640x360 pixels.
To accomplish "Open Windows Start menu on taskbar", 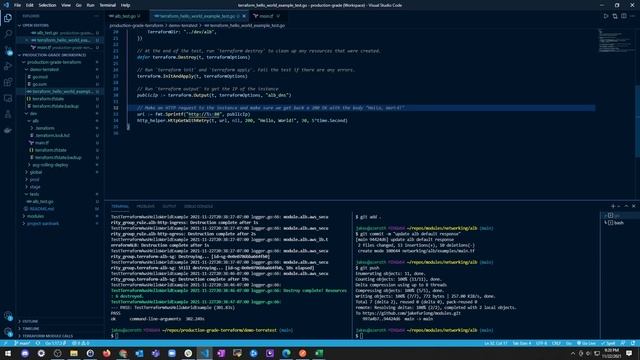I will [8, 353].
